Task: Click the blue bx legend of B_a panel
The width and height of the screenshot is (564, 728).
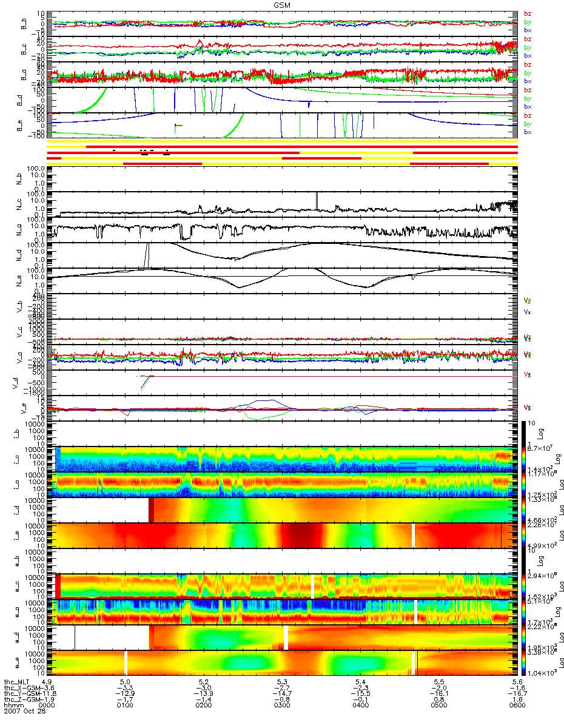Action: (527, 81)
